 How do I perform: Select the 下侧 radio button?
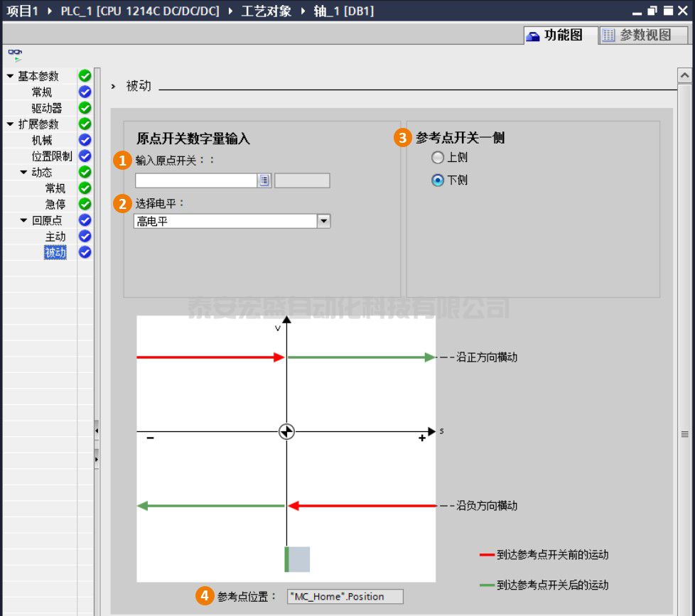[x=438, y=180]
